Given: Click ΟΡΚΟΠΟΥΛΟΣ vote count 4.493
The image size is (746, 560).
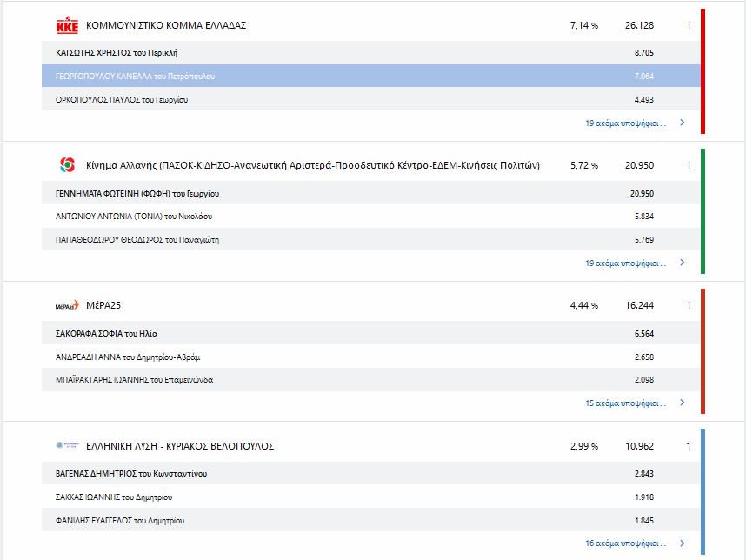Looking at the screenshot, I should [644, 100].
